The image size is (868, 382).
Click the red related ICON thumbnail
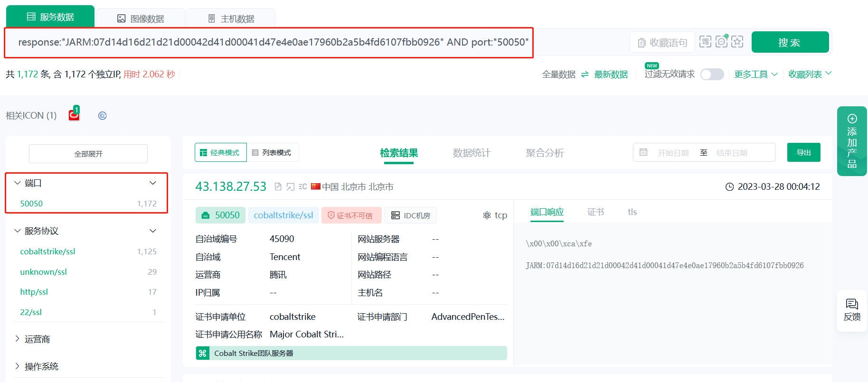pos(74,115)
